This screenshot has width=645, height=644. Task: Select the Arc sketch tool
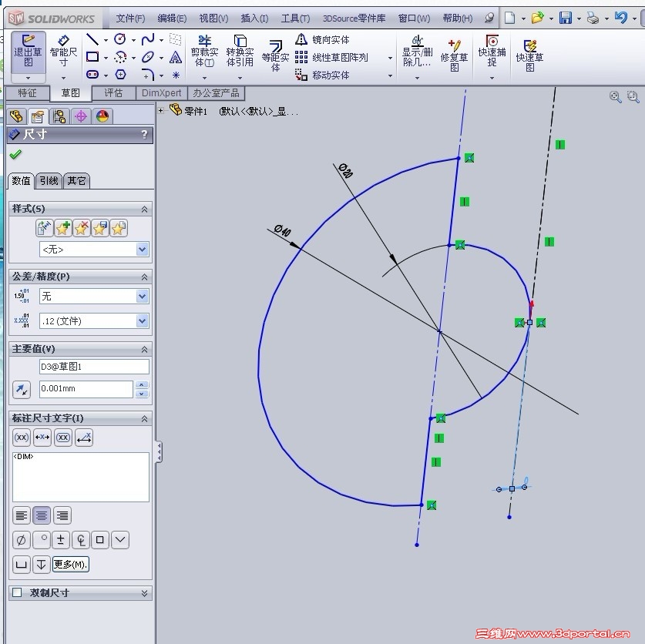[x=120, y=57]
